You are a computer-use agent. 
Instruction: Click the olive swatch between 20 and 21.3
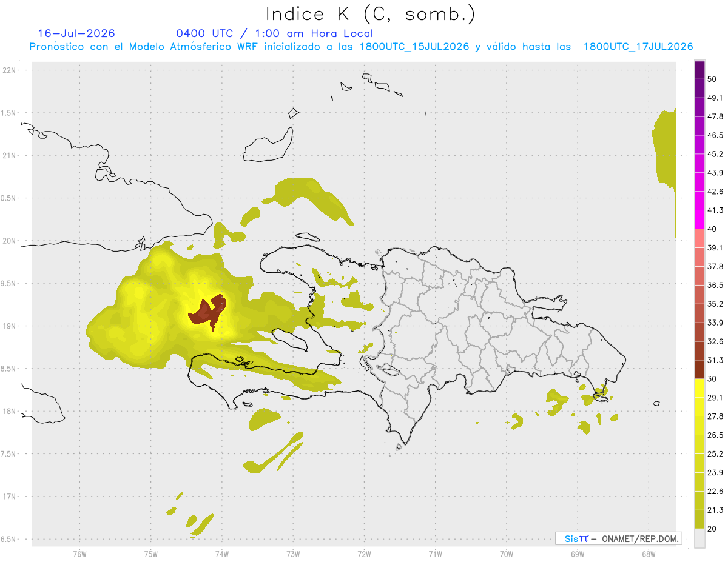[700, 519]
